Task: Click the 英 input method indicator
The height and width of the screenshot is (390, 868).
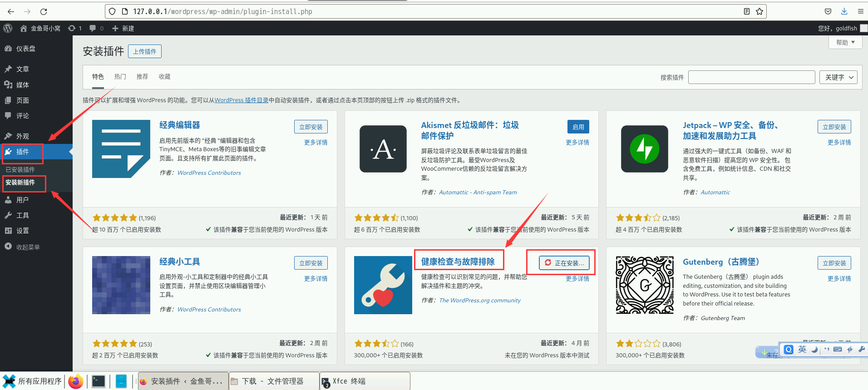Action: [x=802, y=349]
